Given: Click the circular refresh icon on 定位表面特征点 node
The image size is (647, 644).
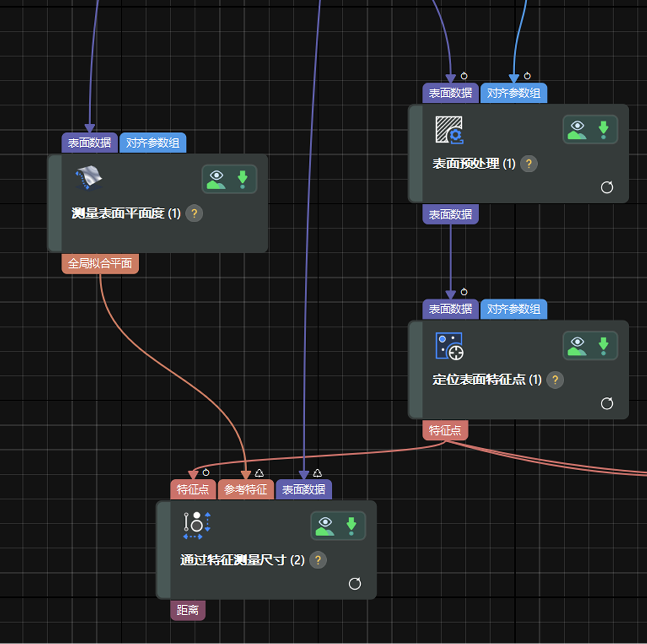Looking at the screenshot, I should [607, 403].
